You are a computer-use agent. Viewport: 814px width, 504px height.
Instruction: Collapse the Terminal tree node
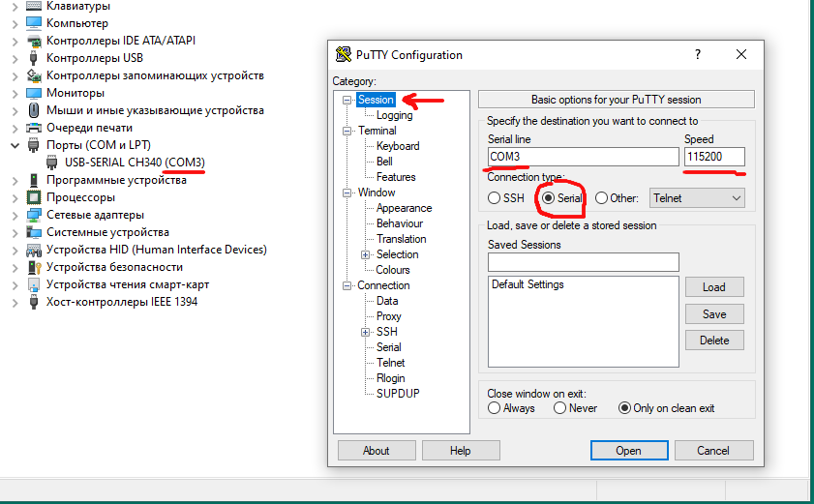[x=347, y=131]
